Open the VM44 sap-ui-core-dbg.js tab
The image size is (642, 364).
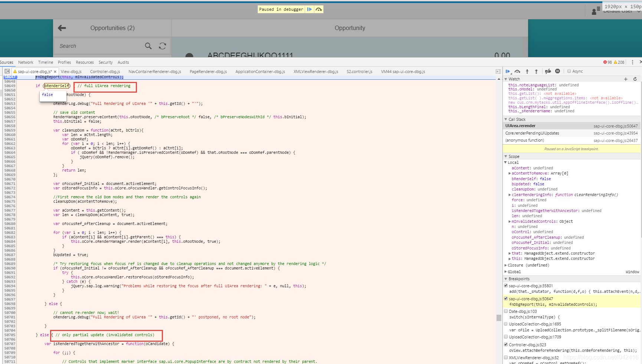pyautogui.click(x=403, y=72)
